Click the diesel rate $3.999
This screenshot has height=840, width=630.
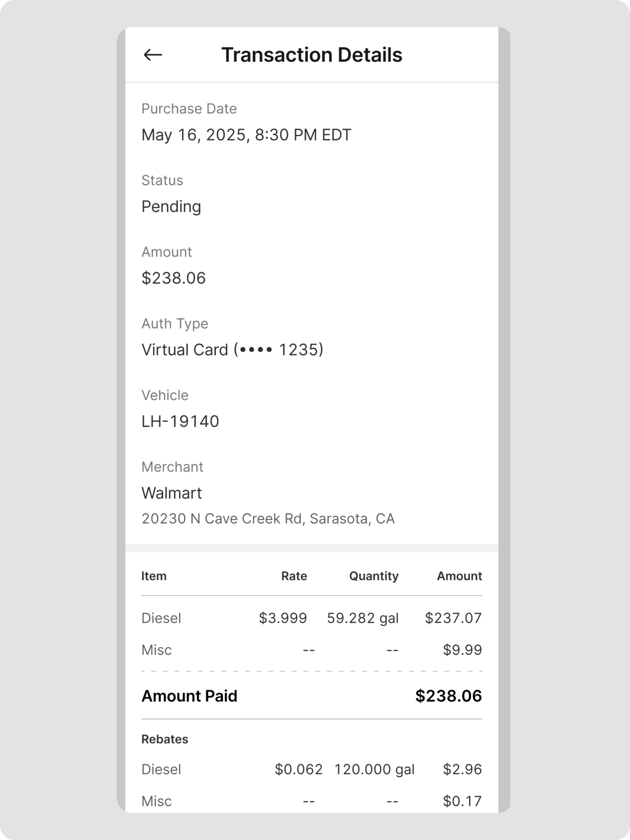click(283, 618)
